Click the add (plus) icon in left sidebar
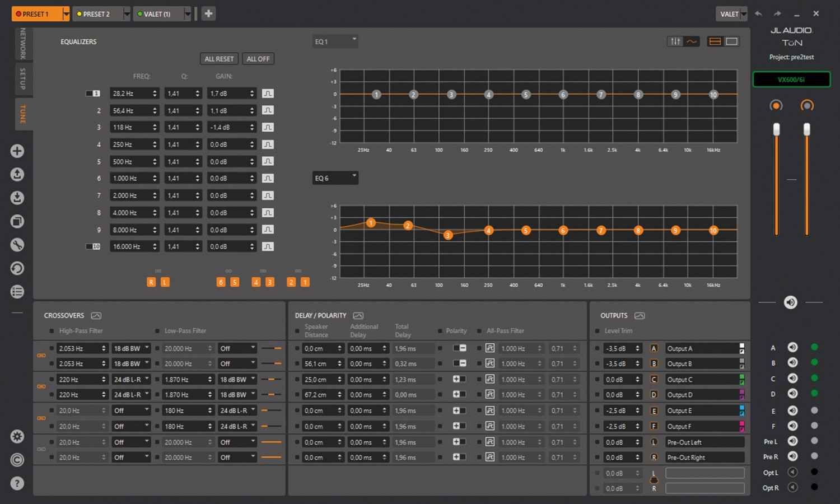The height and width of the screenshot is (504, 840). point(17,151)
